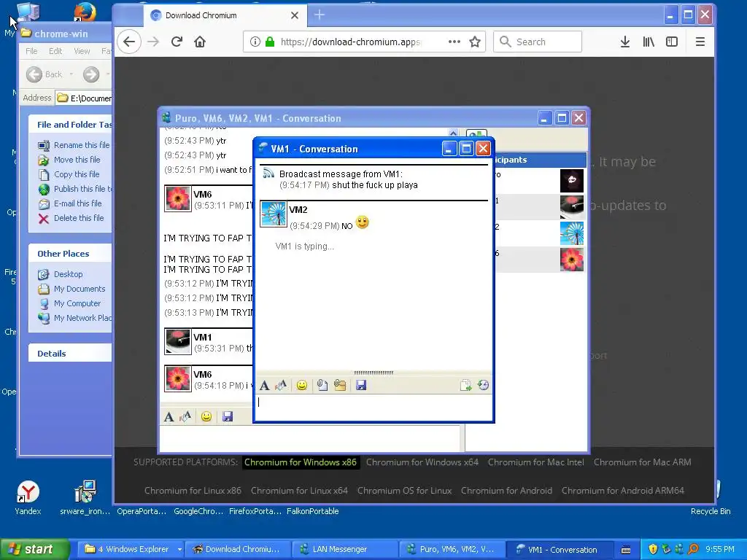The image size is (747, 560).
Task: Open Edit menu in chrome-win Explorer
Action: [55, 51]
